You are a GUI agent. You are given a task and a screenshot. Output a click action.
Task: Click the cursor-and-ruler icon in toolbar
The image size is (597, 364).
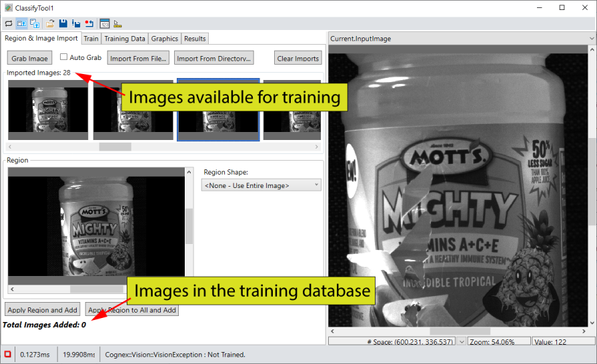tap(117, 23)
